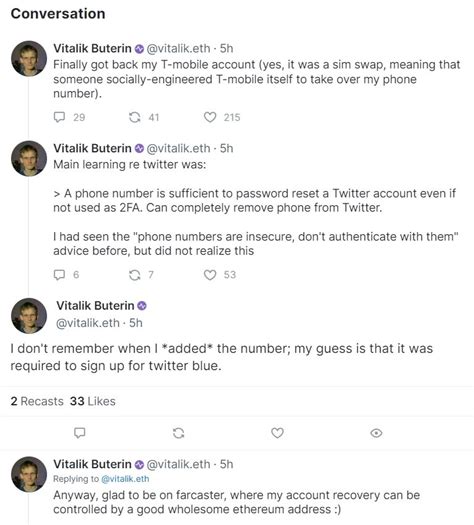Image resolution: width=474 pixels, height=525 pixels.
Task: Recast the T-mobile sim swap post
Action: (135, 117)
